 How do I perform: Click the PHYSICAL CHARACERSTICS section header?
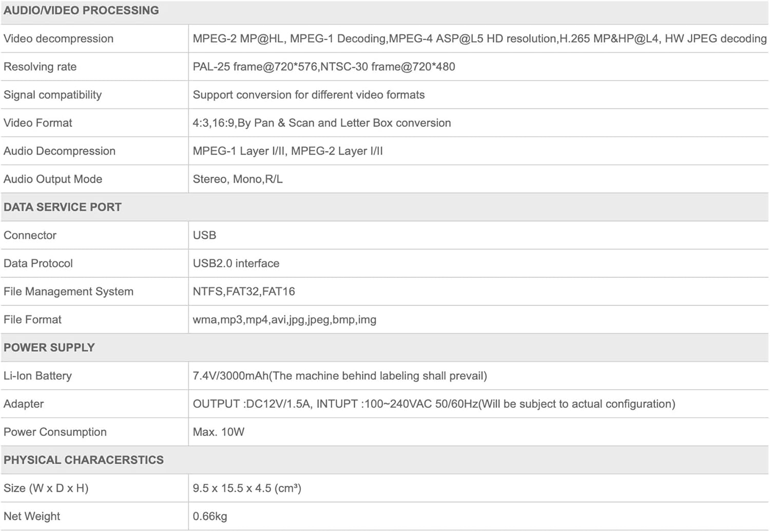[84, 460]
